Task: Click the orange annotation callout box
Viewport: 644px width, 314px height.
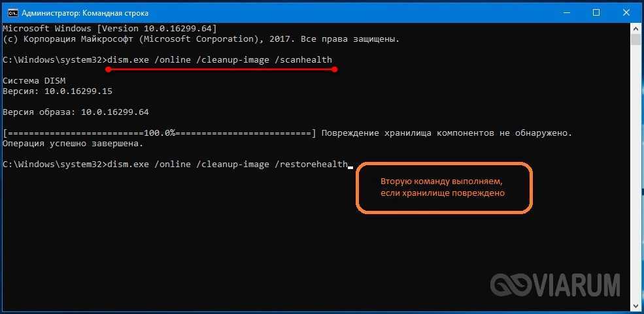Action: pyautogui.click(x=444, y=187)
